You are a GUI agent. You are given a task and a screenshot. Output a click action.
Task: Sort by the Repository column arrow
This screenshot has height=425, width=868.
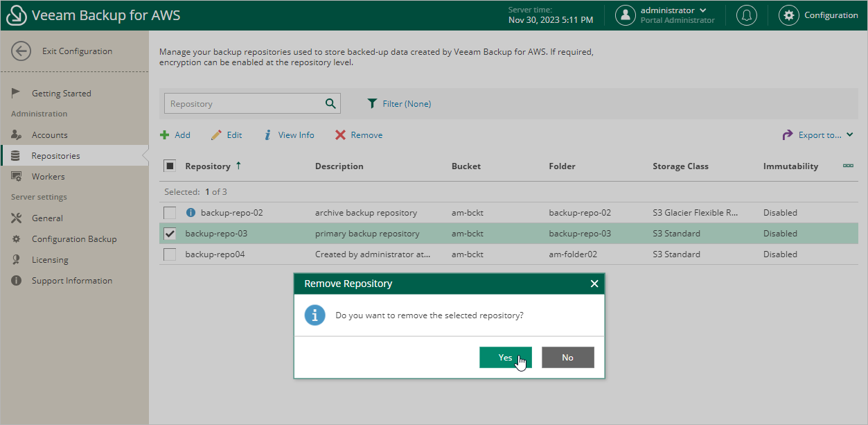tap(238, 166)
